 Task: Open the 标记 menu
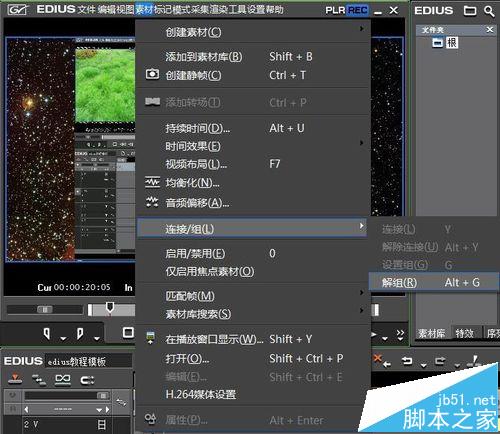click(x=163, y=9)
